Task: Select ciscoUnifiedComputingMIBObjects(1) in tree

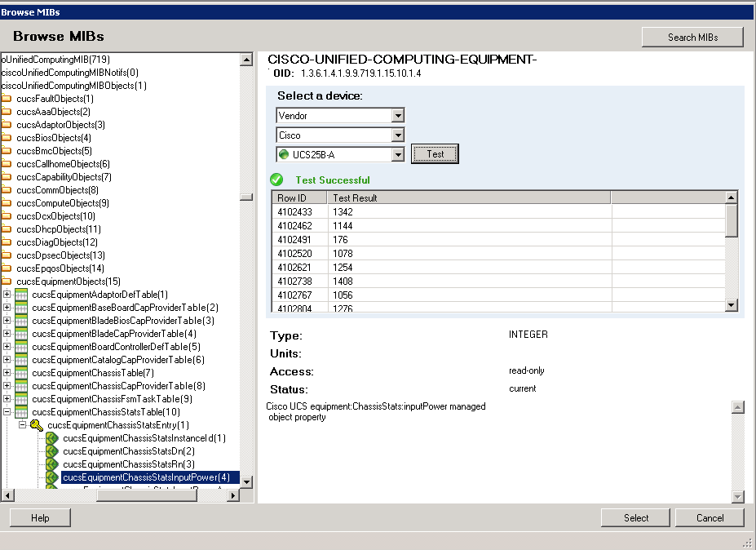Action: (73, 86)
